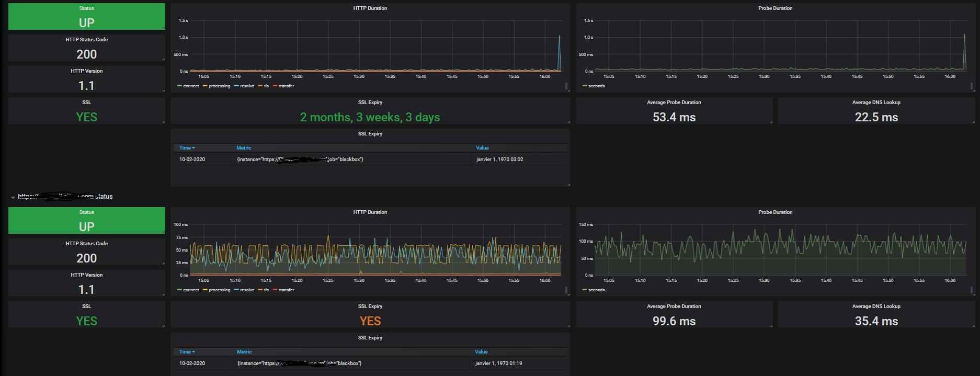Click the 53.4 ms average probe value
The height and width of the screenshot is (376, 980).
[674, 117]
